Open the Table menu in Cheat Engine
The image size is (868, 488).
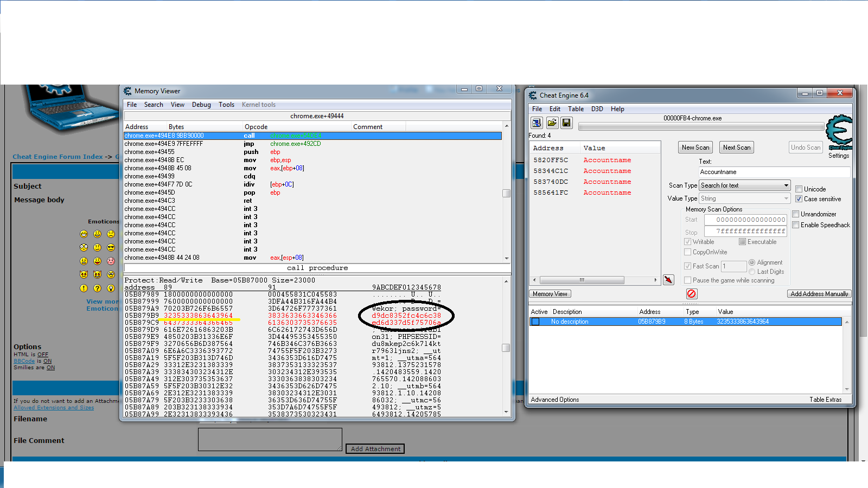pos(576,109)
